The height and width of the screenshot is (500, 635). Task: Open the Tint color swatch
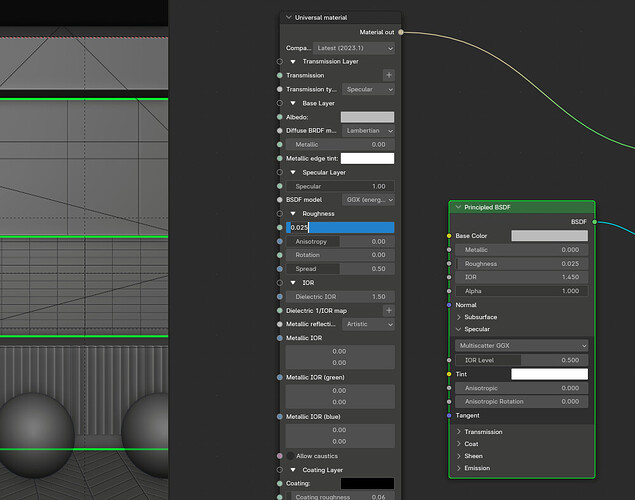(x=549, y=374)
